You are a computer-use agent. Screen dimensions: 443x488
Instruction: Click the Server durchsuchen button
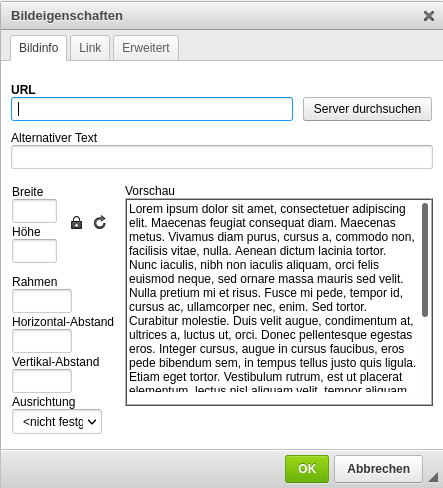(367, 109)
